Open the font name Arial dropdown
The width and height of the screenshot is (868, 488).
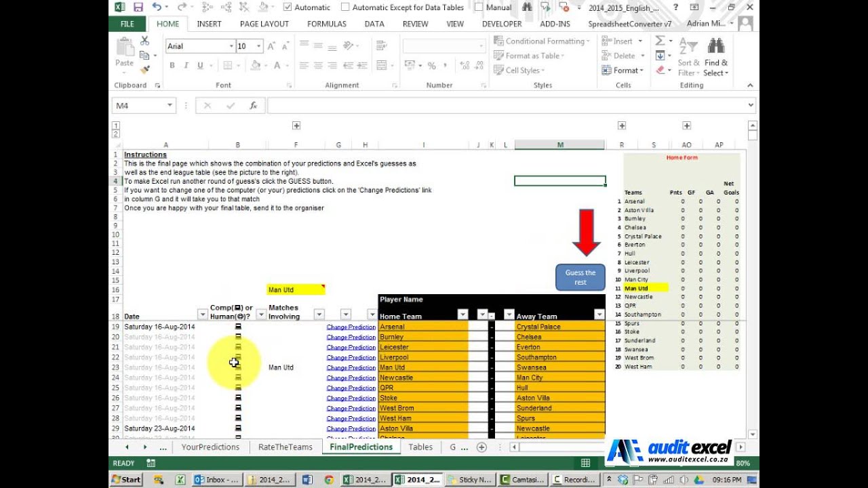coord(231,46)
